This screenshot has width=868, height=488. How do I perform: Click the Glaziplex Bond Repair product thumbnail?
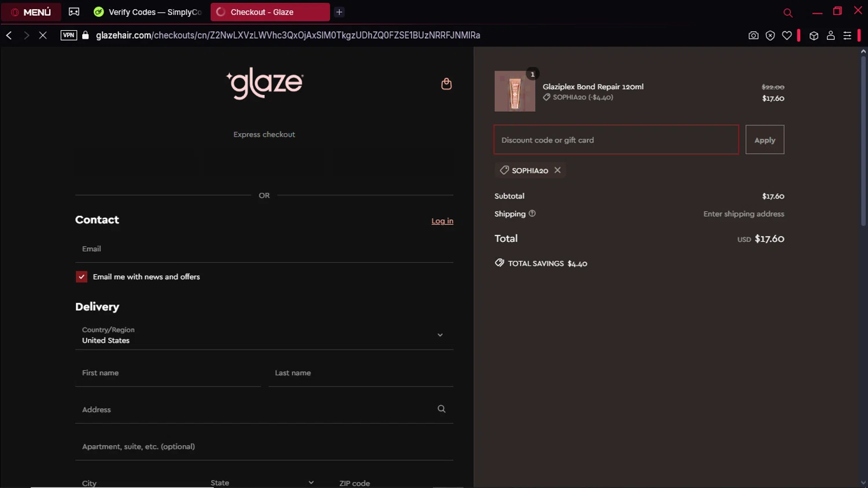pos(514,91)
